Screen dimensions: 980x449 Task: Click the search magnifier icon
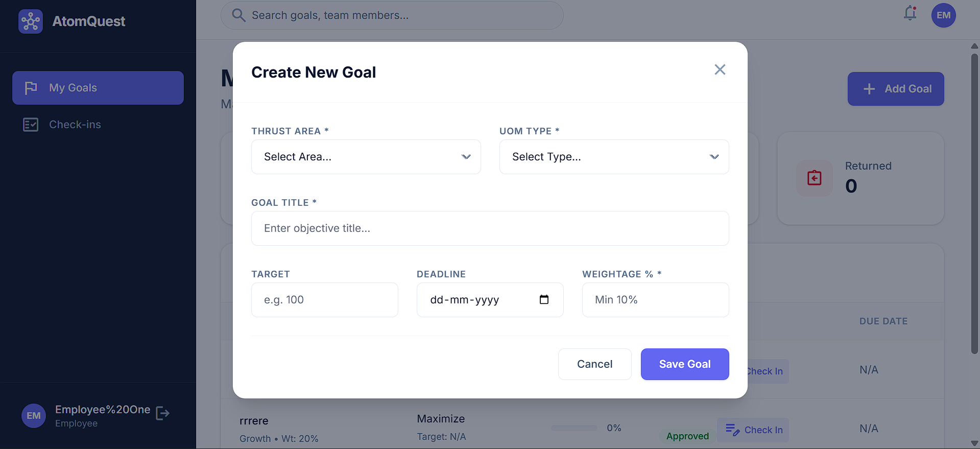pyautogui.click(x=238, y=15)
